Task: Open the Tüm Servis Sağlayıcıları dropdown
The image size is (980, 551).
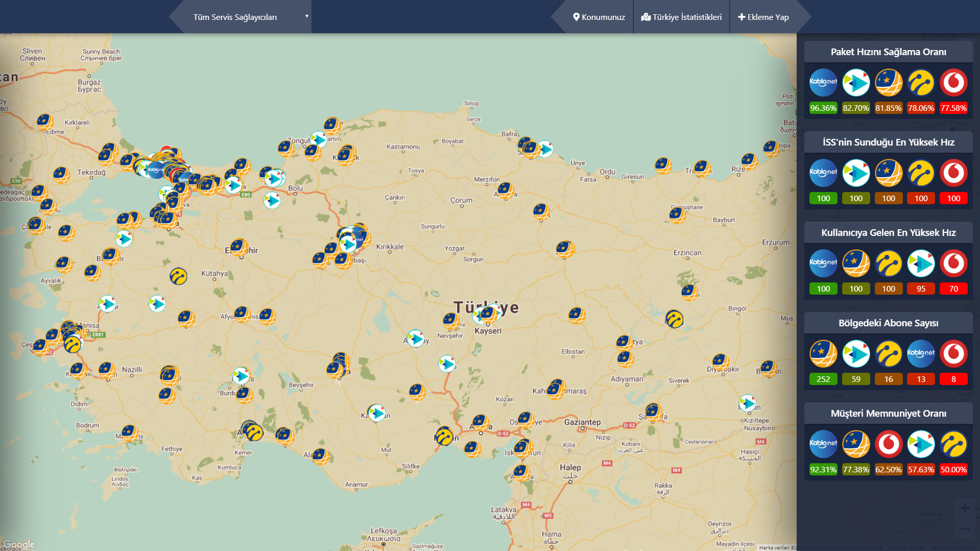Action: coord(247,17)
